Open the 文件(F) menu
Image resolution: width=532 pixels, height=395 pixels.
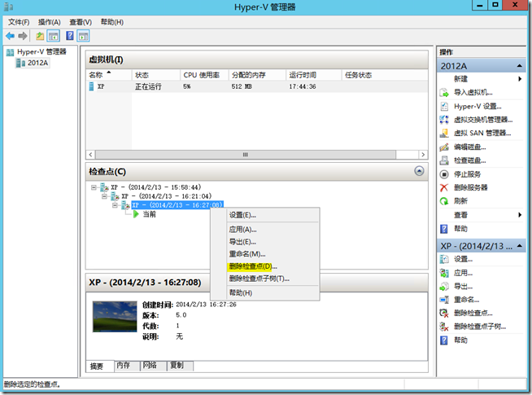tap(19, 22)
